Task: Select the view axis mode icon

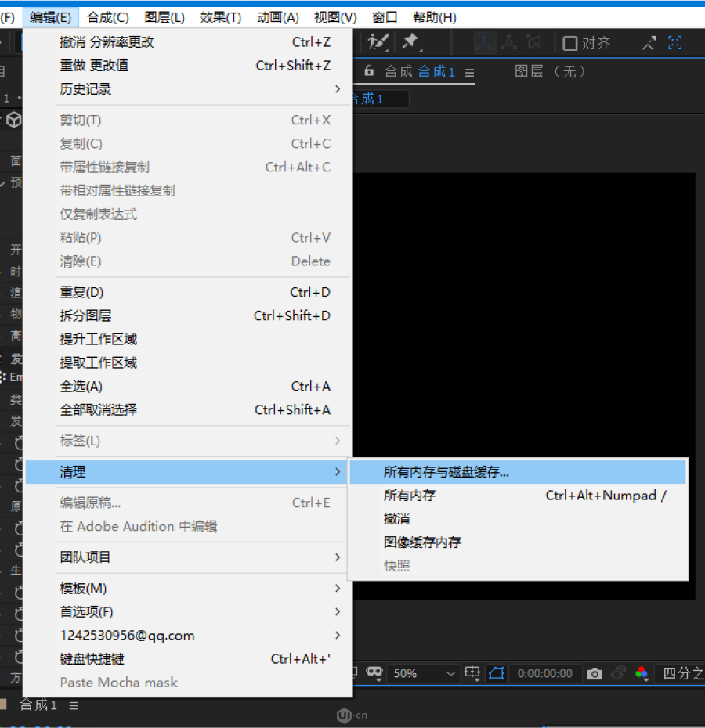Action: tap(534, 43)
